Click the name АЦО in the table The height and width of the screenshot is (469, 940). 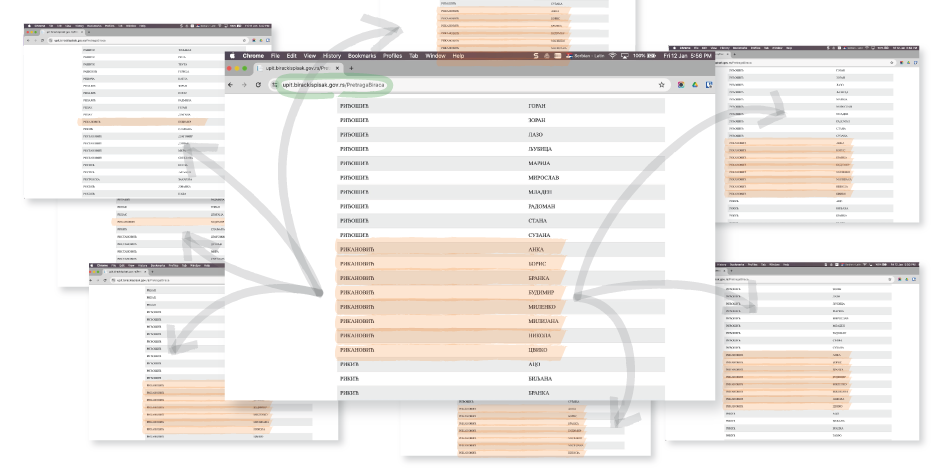[534, 365]
